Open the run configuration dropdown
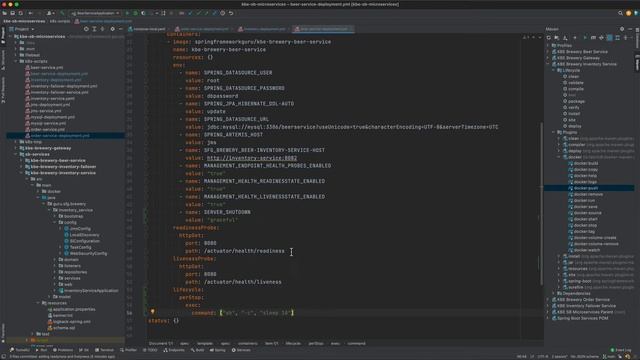 point(96,13)
